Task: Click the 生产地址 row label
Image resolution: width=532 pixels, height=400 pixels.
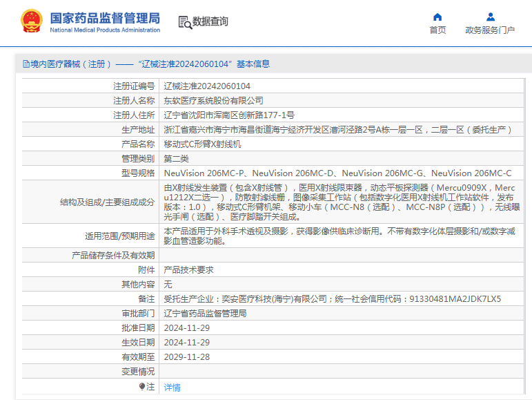Action: (x=138, y=130)
